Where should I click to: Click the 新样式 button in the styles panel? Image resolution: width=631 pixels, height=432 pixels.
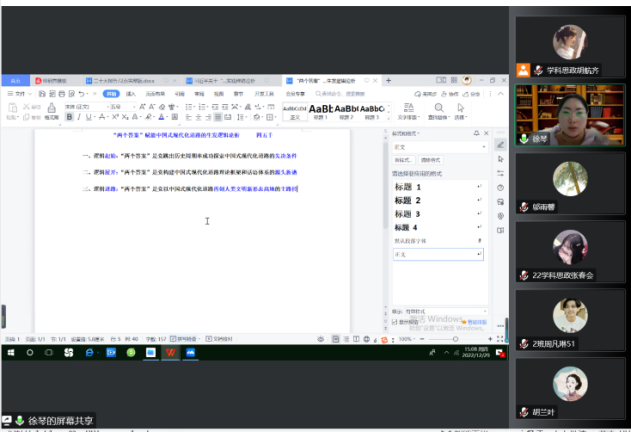coord(402,159)
